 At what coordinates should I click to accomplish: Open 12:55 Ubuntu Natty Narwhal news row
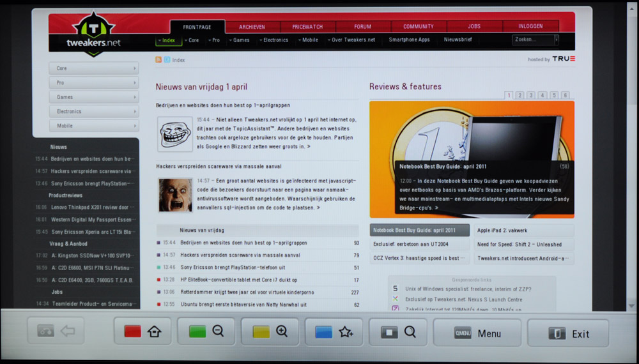coord(258,305)
